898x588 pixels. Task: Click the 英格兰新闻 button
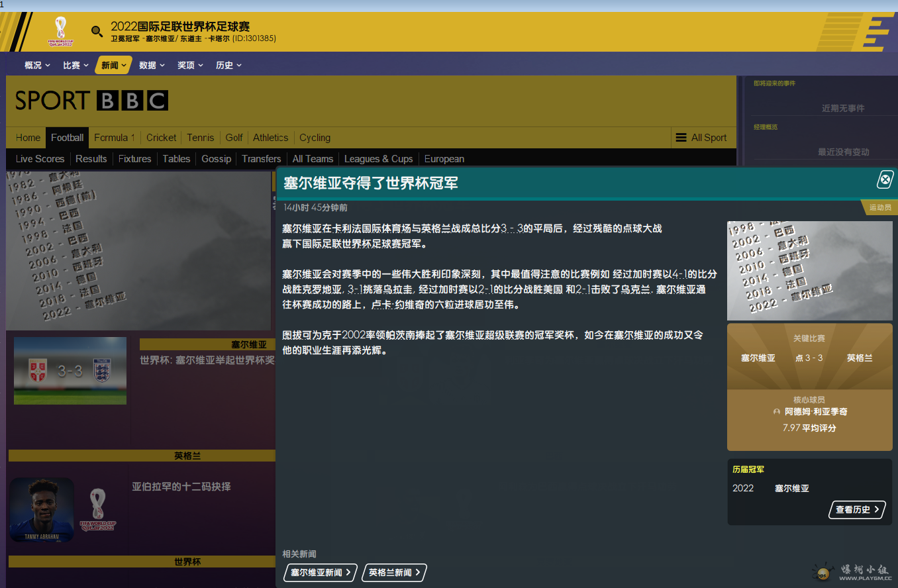(394, 573)
